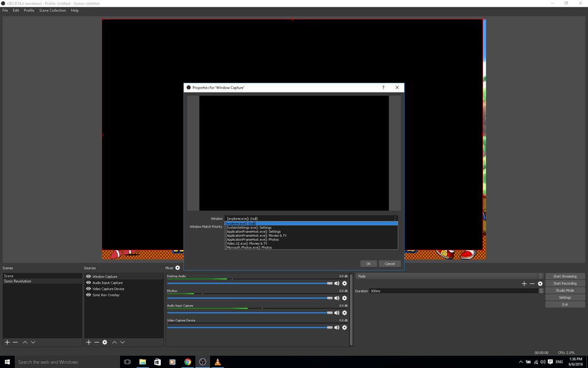
Task: Hide the Window Capture source
Action: (x=88, y=277)
